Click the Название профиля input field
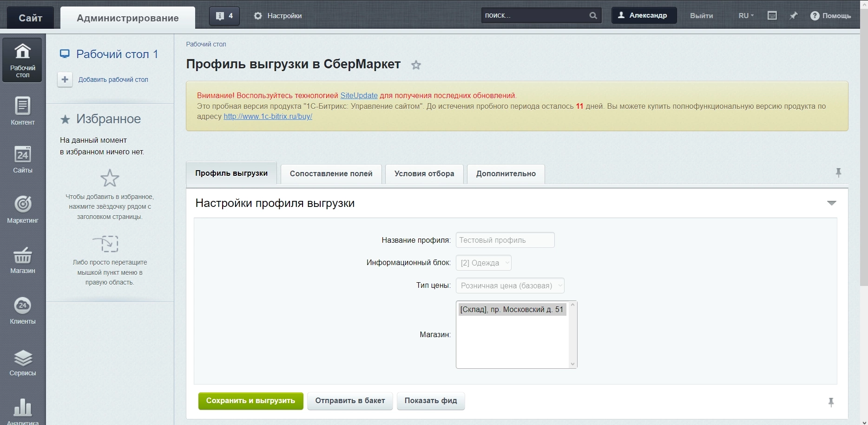 click(505, 240)
